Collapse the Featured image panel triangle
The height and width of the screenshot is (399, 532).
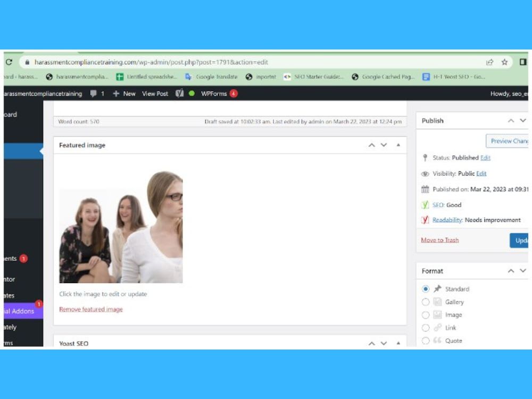click(x=398, y=145)
